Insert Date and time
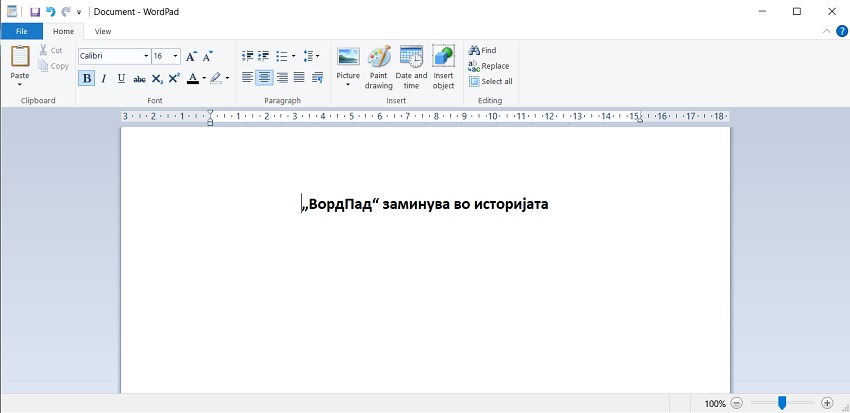The height and width of the screenshot is (413, 850). 411,68
